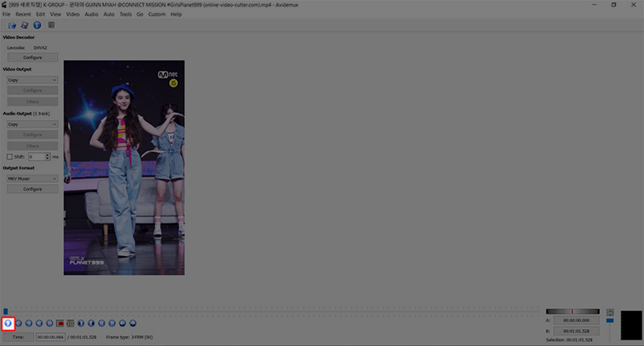Set selection start marker A
The image size is (644, 346).
click(x=60, y=323)
